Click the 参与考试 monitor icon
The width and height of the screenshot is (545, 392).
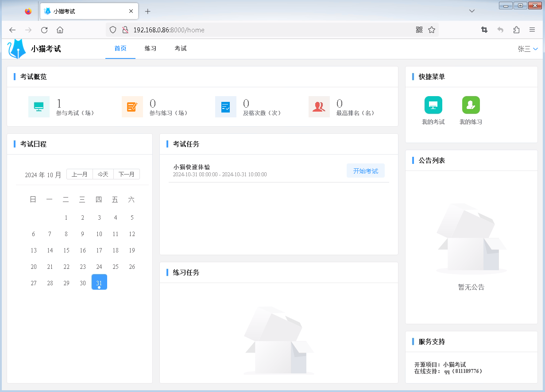[39, 106]
